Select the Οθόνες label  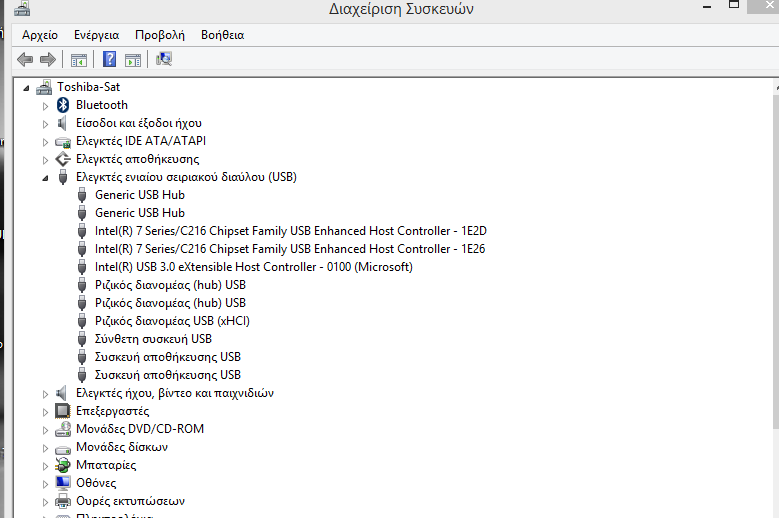[x=96, y=483]
